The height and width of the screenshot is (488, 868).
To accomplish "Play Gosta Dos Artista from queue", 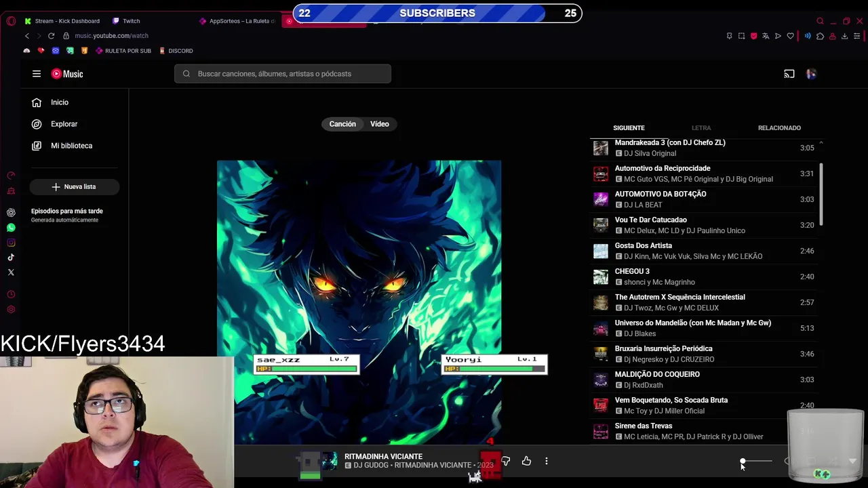I will [x=705, y=251].
